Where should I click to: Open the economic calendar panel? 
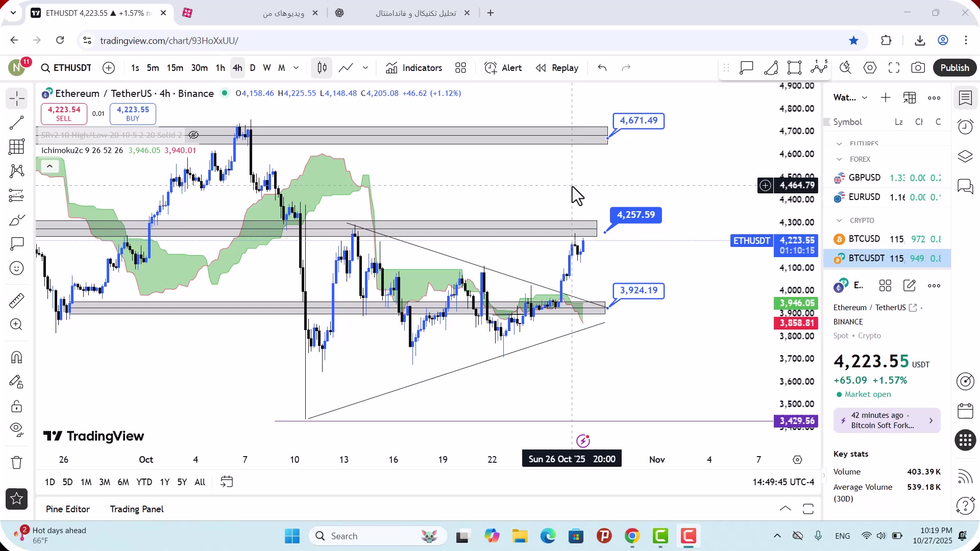965,411
